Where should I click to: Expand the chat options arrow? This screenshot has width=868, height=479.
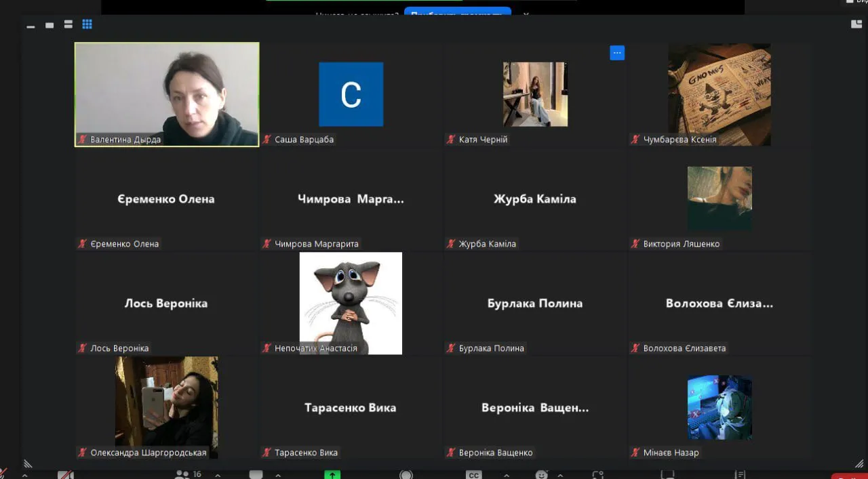(x=277, y=476)
